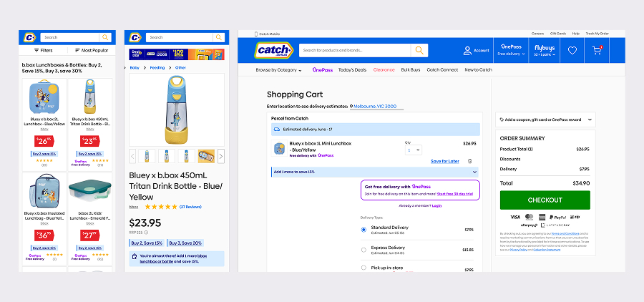Click 'Start free 30 day trial' link
Screen dimensions: 644x302
[455, 193]
